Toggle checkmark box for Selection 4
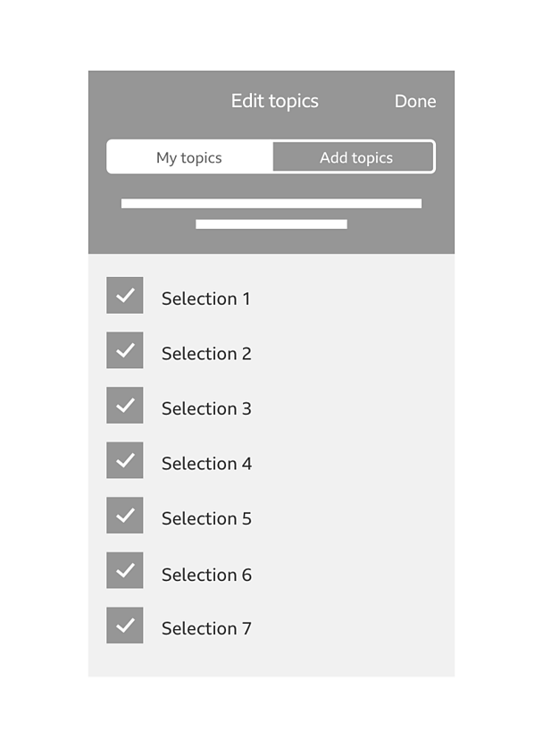 pos(125,460)
